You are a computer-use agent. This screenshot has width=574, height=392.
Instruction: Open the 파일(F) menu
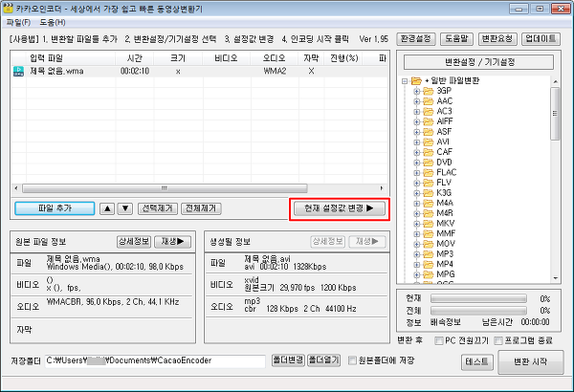18,23
